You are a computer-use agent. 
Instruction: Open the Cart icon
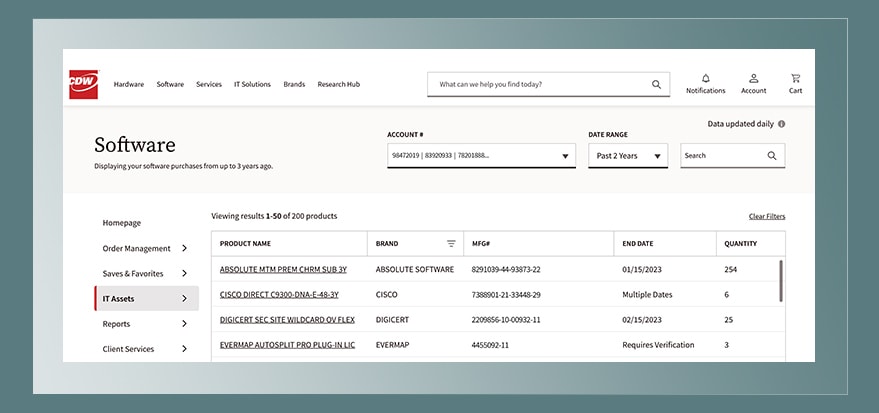795,78
